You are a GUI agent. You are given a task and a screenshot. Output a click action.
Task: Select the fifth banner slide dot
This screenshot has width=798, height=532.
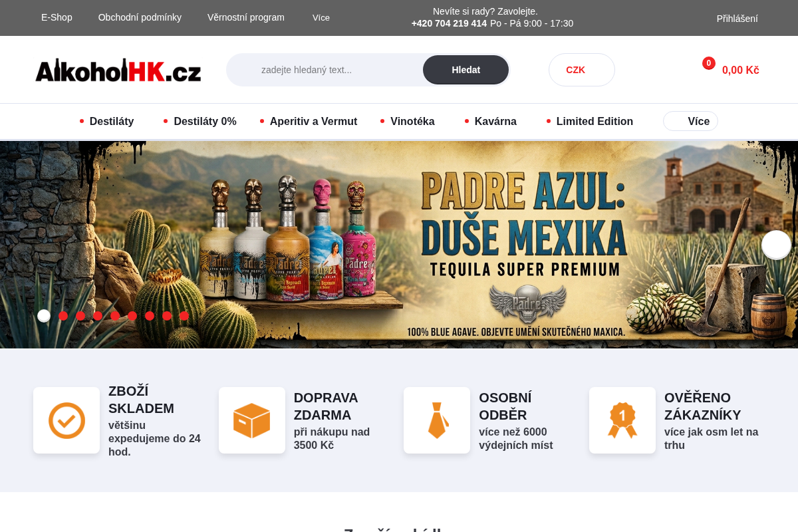115,316
